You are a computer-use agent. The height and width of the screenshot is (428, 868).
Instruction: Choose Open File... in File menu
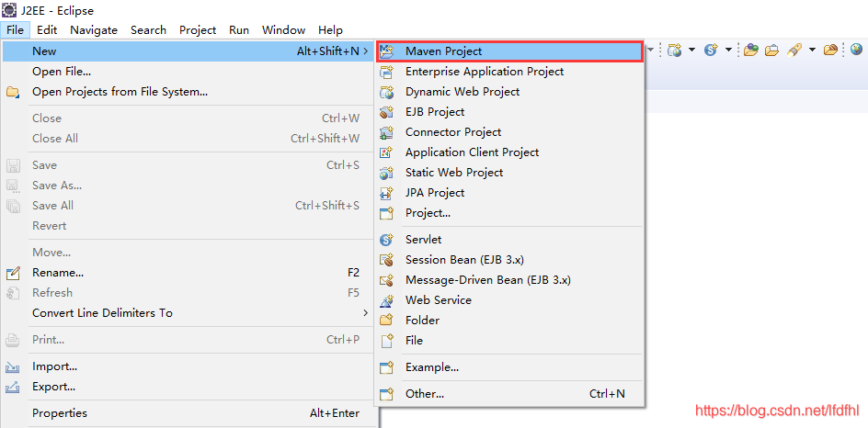click(x=188, y=72)
